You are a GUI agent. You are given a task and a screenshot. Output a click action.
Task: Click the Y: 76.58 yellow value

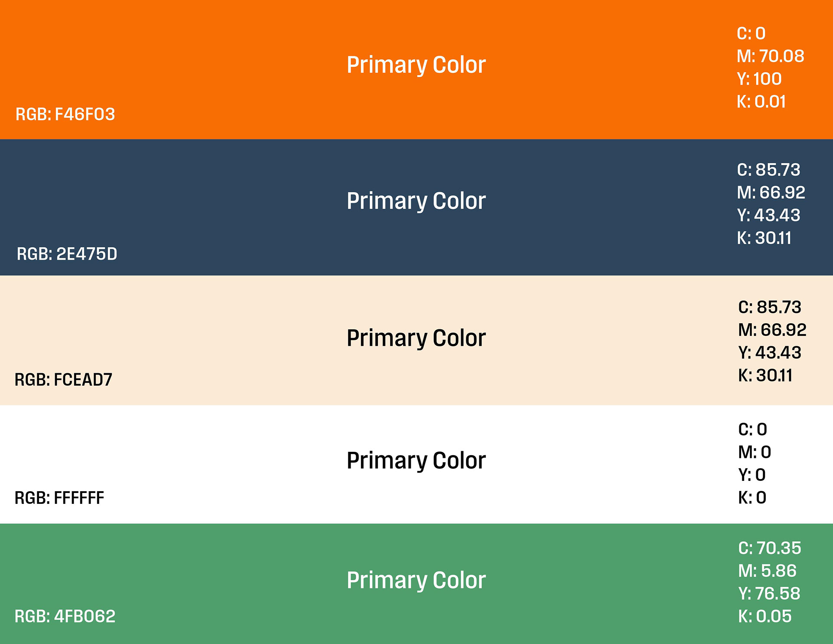(769, 593)
